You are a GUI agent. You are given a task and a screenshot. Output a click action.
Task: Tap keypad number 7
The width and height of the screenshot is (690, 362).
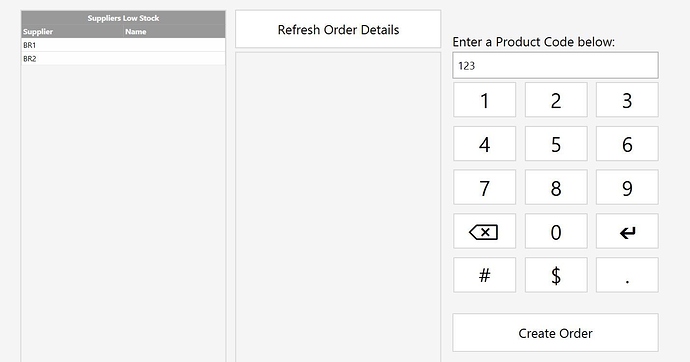tap(484, 187)
